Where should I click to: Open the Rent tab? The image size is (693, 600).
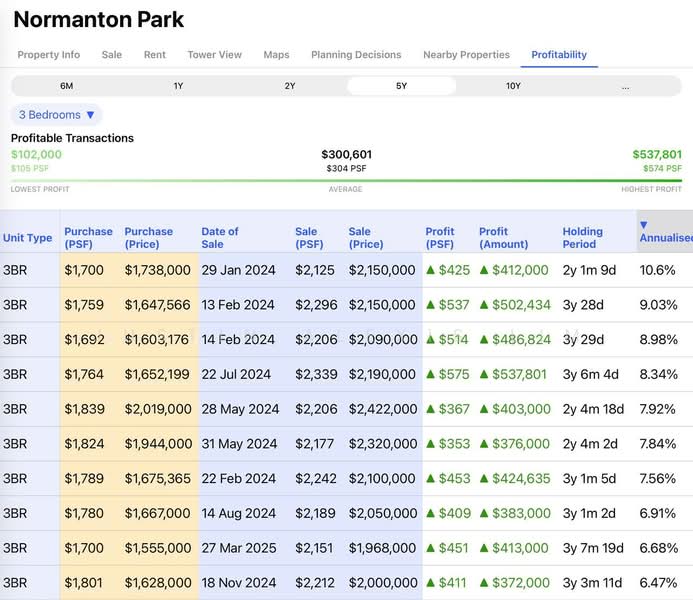point(154,55)
